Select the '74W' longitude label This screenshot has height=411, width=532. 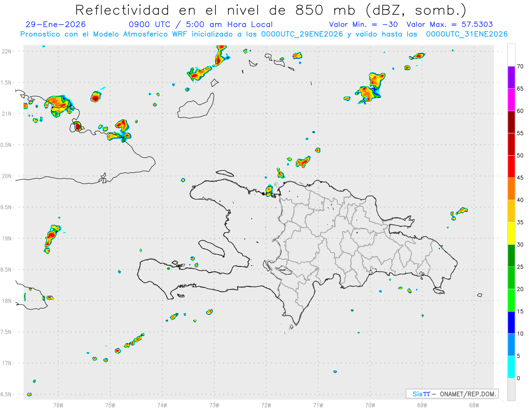162,404
